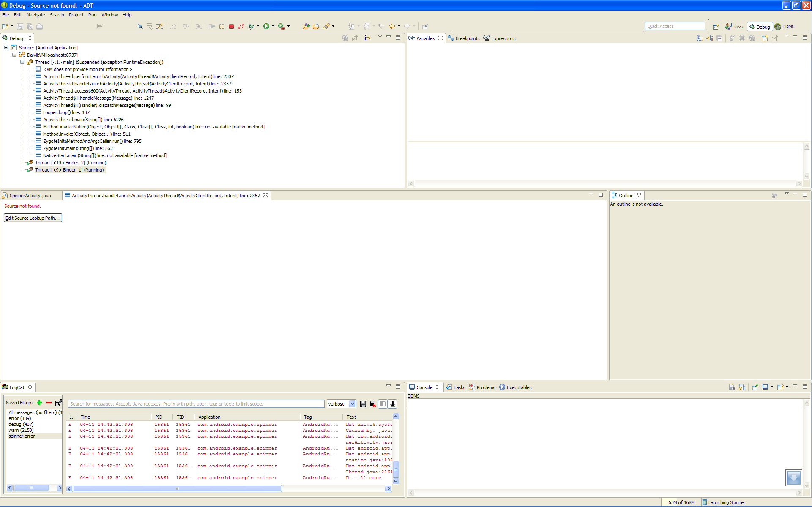
Task: Select Looper.loop() line 137 stack frame
Action: click(66, 112)
